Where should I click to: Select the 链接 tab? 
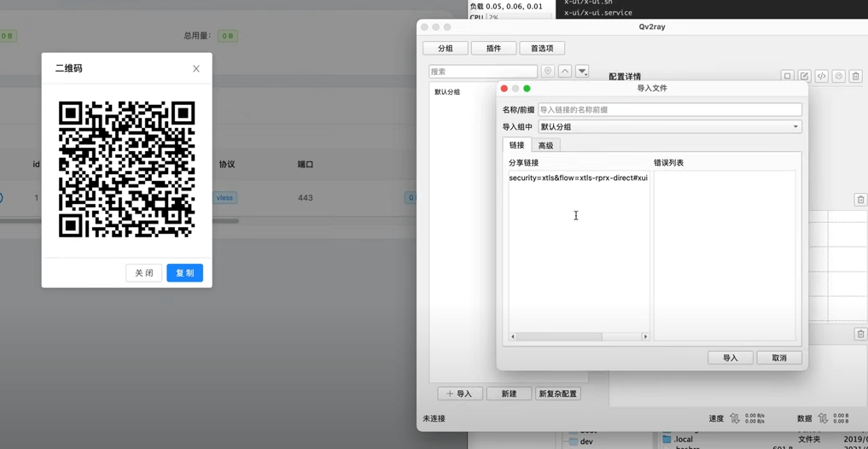[x=516, y=145]
